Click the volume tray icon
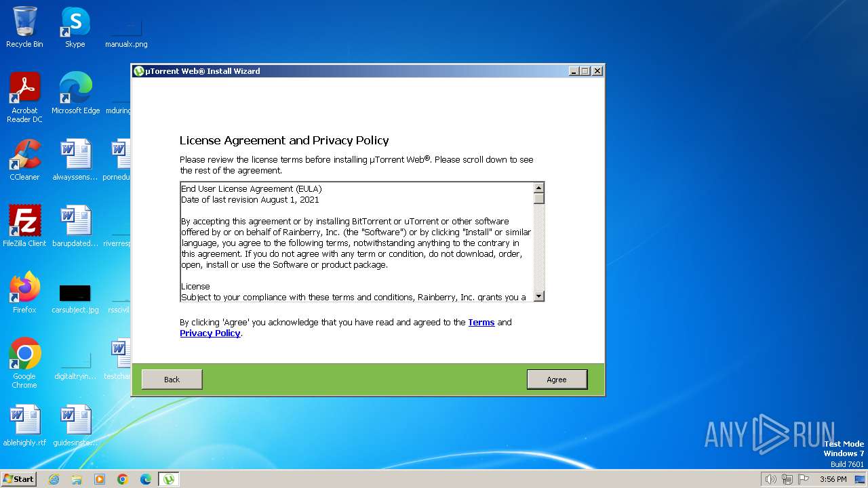The image size is (868, 488). coord(770,479)
